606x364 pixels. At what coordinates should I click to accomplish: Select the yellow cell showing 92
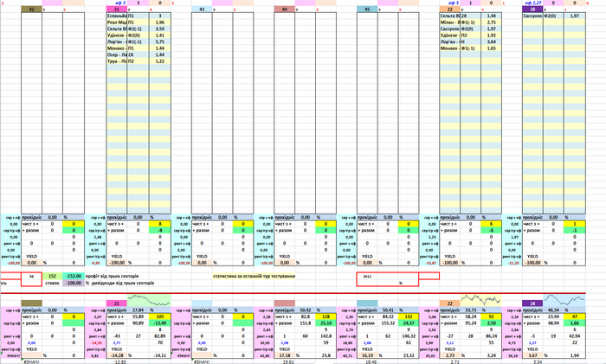pyautogui.click(x=491, y=316)
